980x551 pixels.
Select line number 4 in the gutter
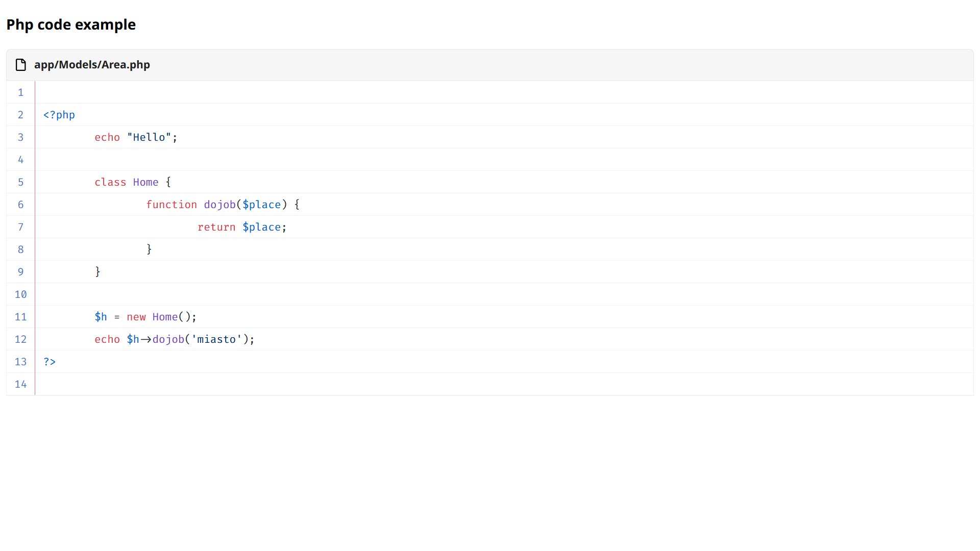pyautogui.click(x=20, y=160)
